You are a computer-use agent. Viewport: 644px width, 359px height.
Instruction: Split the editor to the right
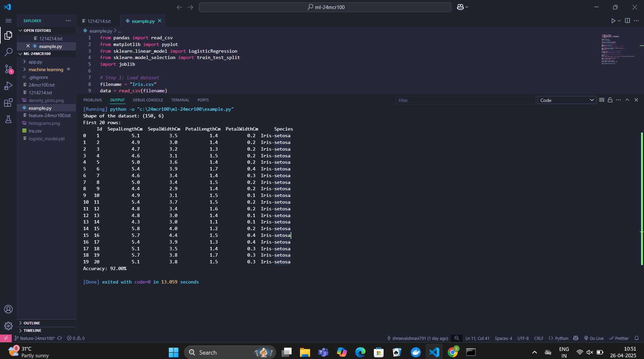point(627,21)
